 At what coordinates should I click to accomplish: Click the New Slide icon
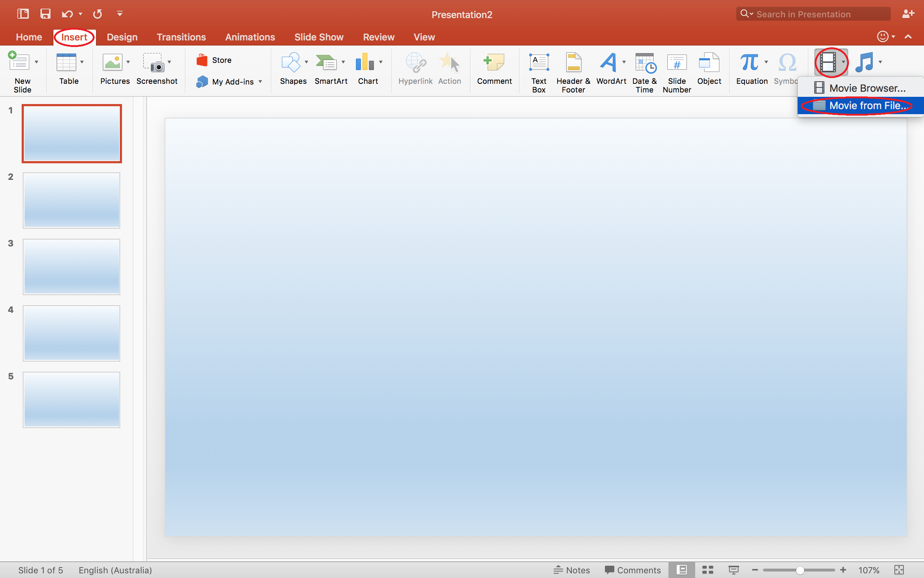point(18,61)
